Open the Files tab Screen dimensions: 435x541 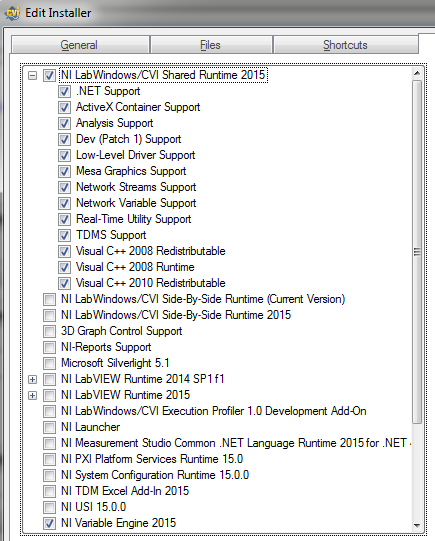click(x=211, y=45)
